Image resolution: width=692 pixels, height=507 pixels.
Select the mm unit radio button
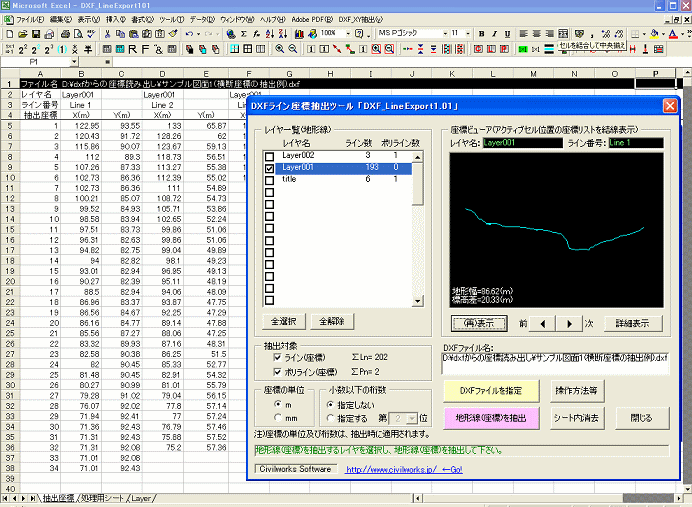click(x=278, y=417)
